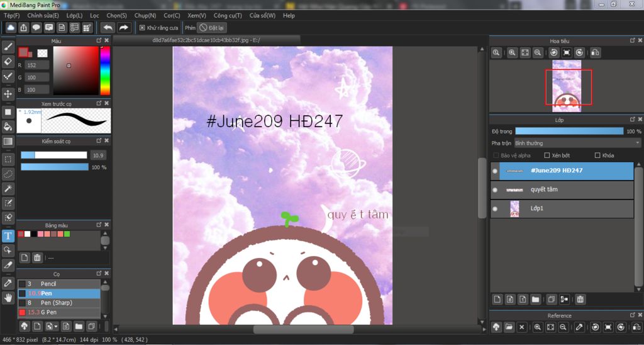Undock the Lớp panel
644x345 pixels.
[x=633, y=119]
